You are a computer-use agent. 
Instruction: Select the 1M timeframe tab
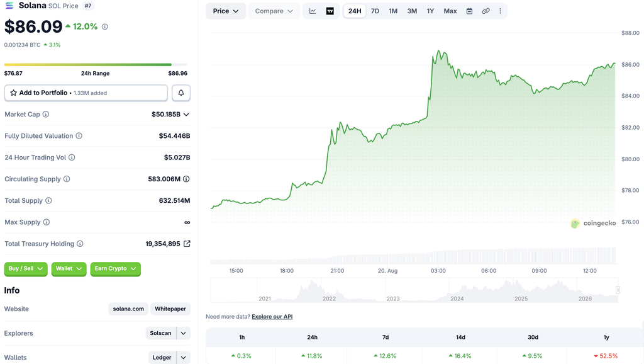coord(393,11)
